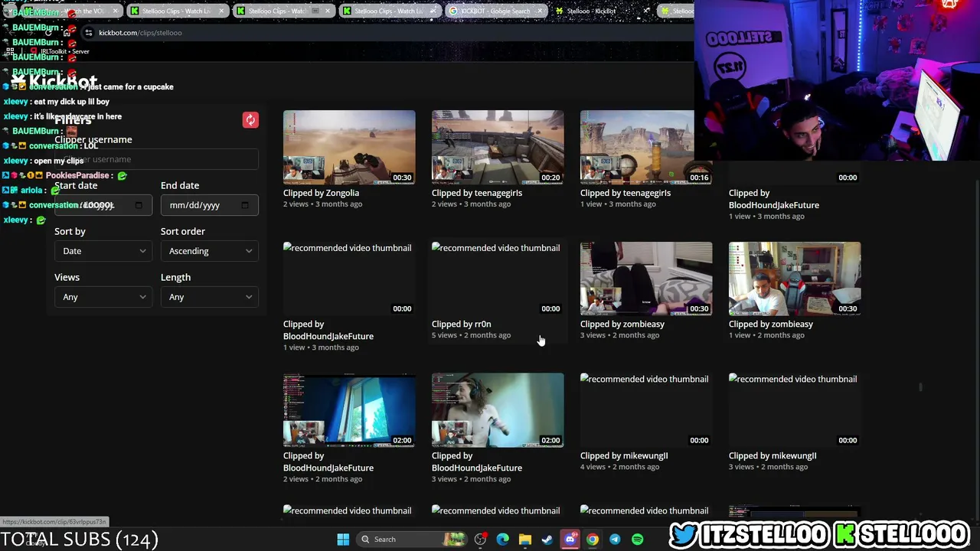Click "5 views • 2 months ago" text
Viewport: 980px width, 551px height.
pyautogui.click(x=471, y=335)
